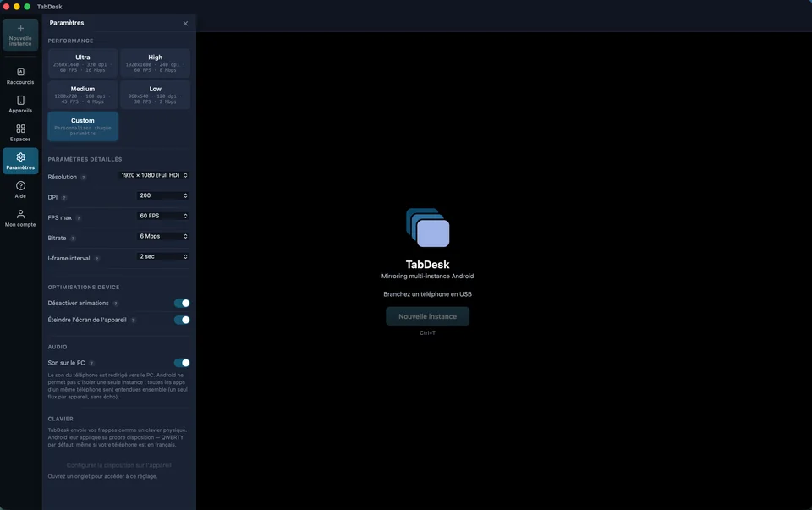Image resolution: width=812 pixels, height=510 pixels.
Task: Click help icon beside Éteindre l'écran de l'appareil
Action: (x=133, y=321)
